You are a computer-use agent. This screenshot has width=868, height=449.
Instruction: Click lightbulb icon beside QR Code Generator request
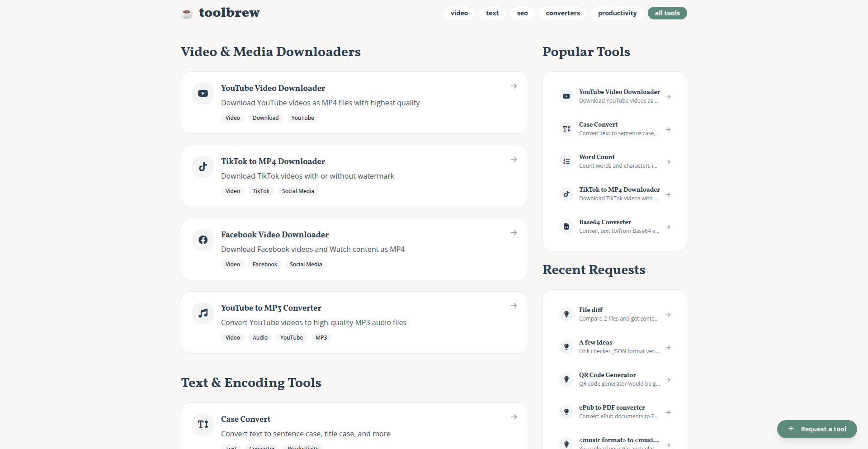click(566, 379)
